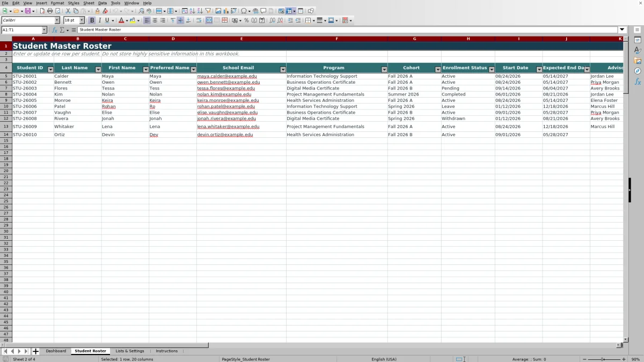Select row header 9
The image size is (644, 362).
pos(6,100)
